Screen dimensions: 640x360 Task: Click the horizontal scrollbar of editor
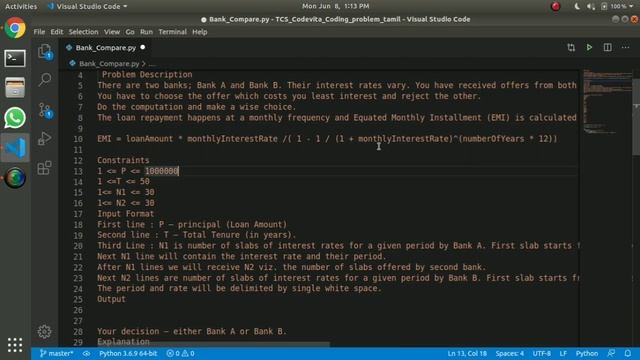(212, 344)
